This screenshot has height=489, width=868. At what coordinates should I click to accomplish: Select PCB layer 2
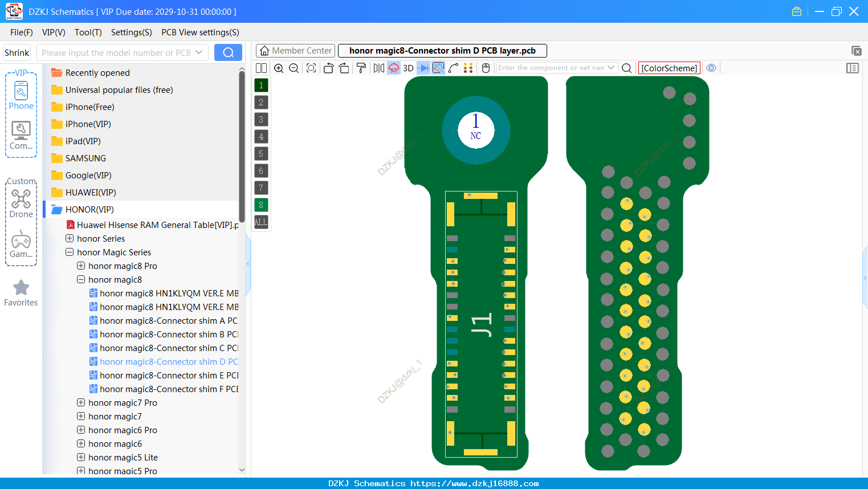pos(261,103)
